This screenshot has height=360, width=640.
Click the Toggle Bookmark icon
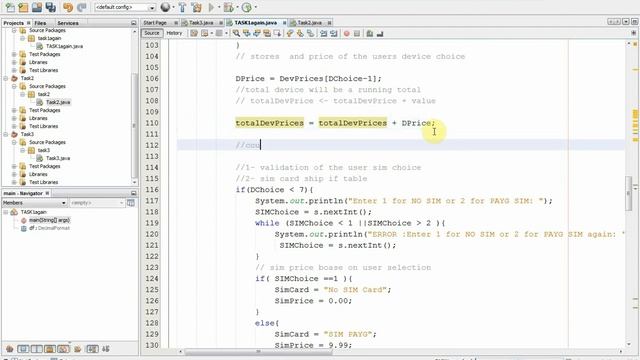coord(310,33)
